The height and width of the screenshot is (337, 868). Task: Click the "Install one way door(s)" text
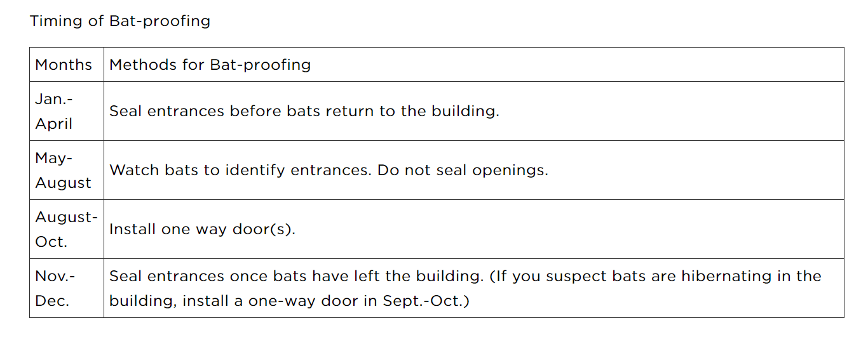coord(202,229)
